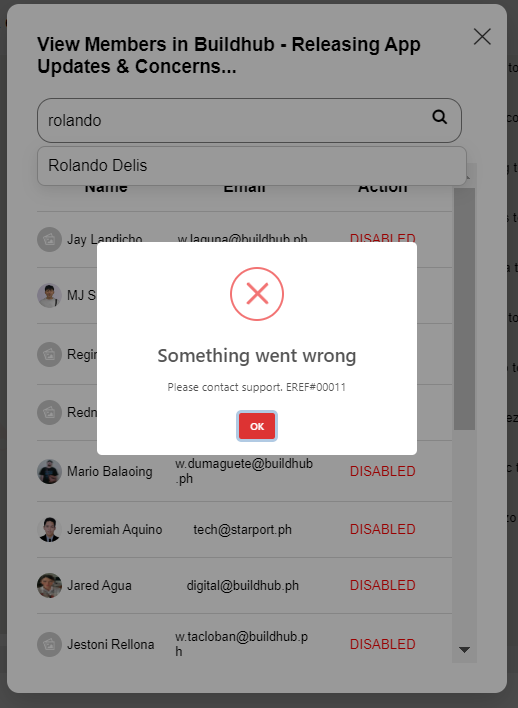The width and height of the screenshot is (518, 708).
Task: Click DISABLED for Jestoni Rellona
Action: [x=383, y=644]
